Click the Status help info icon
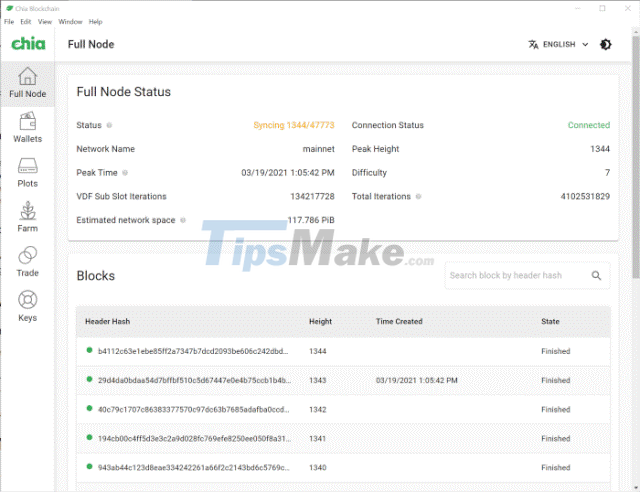640x492 pixels. pos(109,126)
